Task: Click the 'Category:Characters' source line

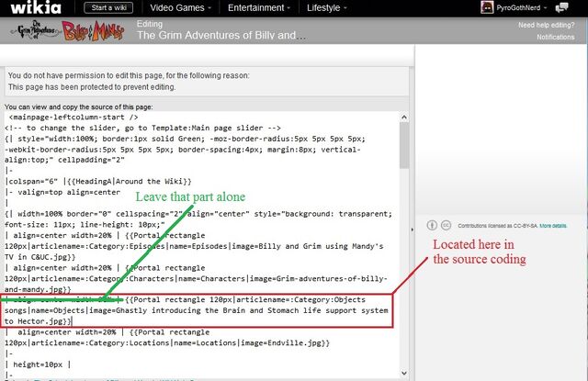Action: click(196, 279)
